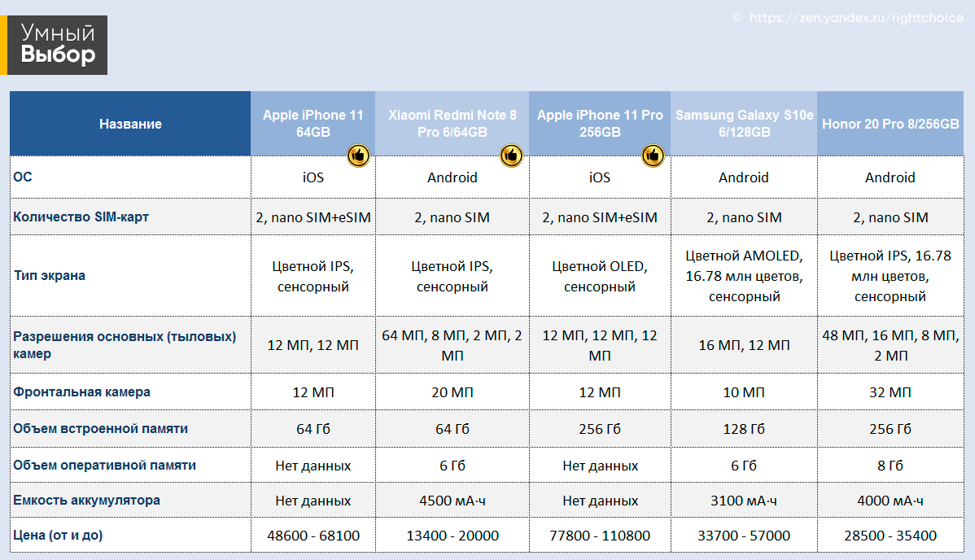The width and height of the screenshot is (975, 560).
Task: Select the Honor 20 Pro 8/256GB header
Action: click(x=890, y=124)
